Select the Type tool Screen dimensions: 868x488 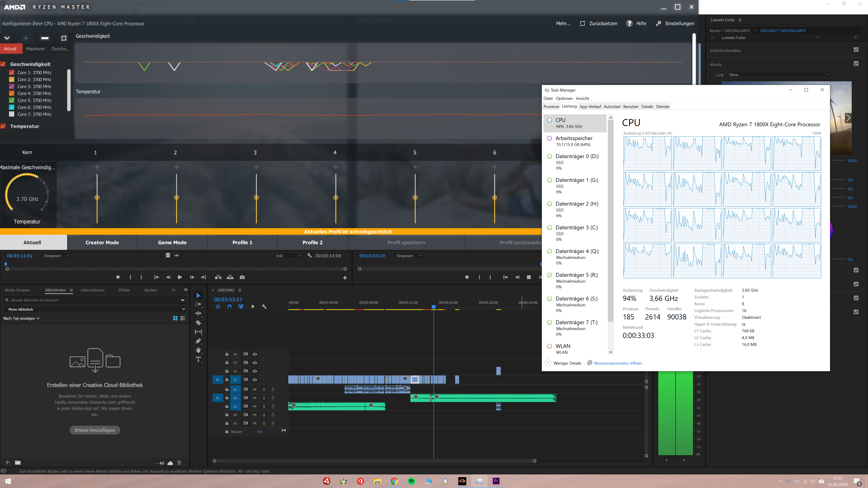tap(198, 359)
